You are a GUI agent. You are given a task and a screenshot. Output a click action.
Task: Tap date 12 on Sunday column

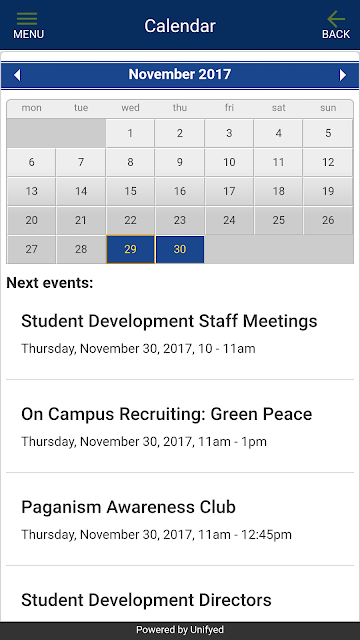coord(328,162)
